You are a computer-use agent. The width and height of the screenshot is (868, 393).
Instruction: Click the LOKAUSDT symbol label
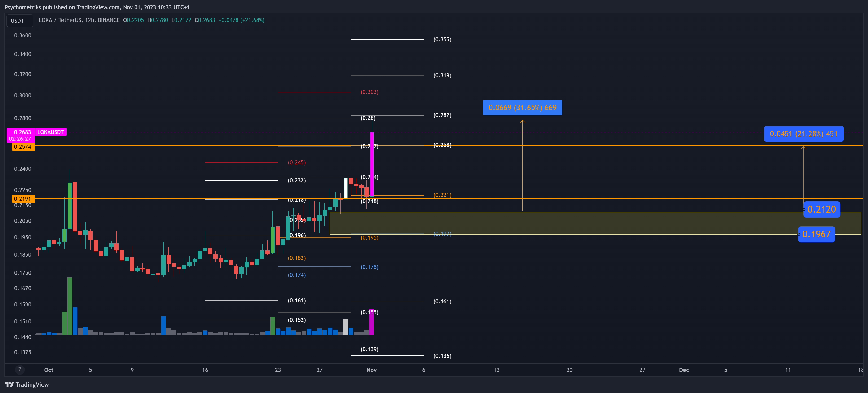point(51,132)
